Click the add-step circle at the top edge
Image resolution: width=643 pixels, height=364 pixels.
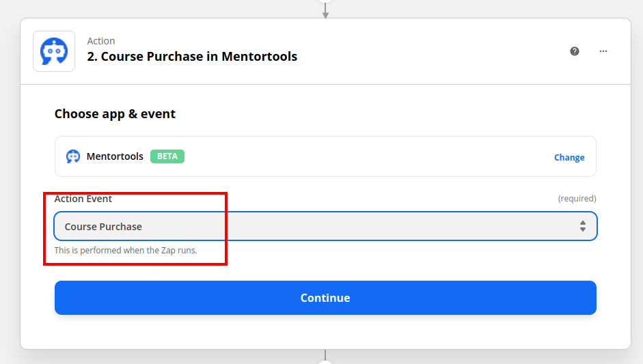tap(325, 1)
